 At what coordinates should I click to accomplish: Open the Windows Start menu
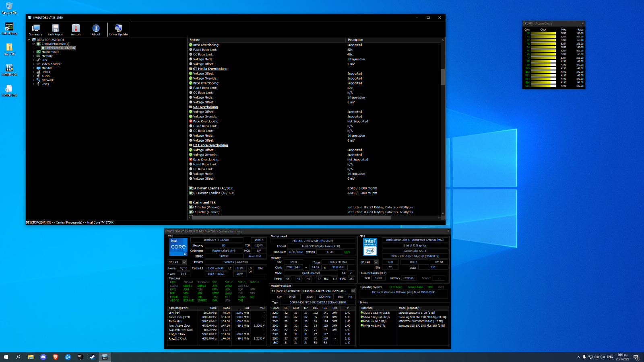6,357
